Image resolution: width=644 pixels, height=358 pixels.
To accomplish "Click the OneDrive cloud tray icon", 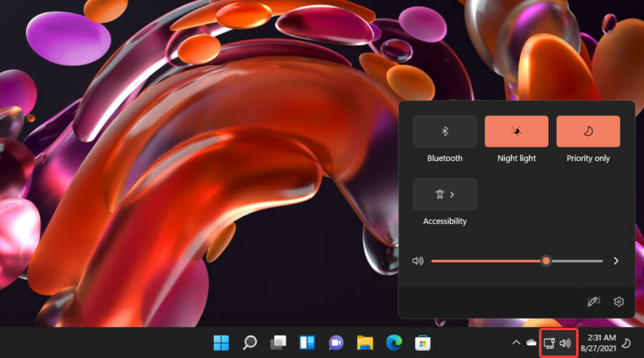I will click(x=532, y=342).
